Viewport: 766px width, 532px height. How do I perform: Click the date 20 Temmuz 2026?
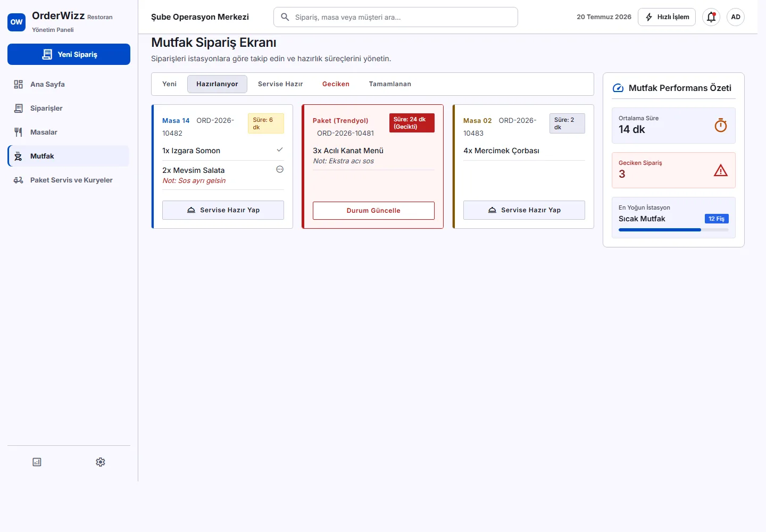[604, 17]
